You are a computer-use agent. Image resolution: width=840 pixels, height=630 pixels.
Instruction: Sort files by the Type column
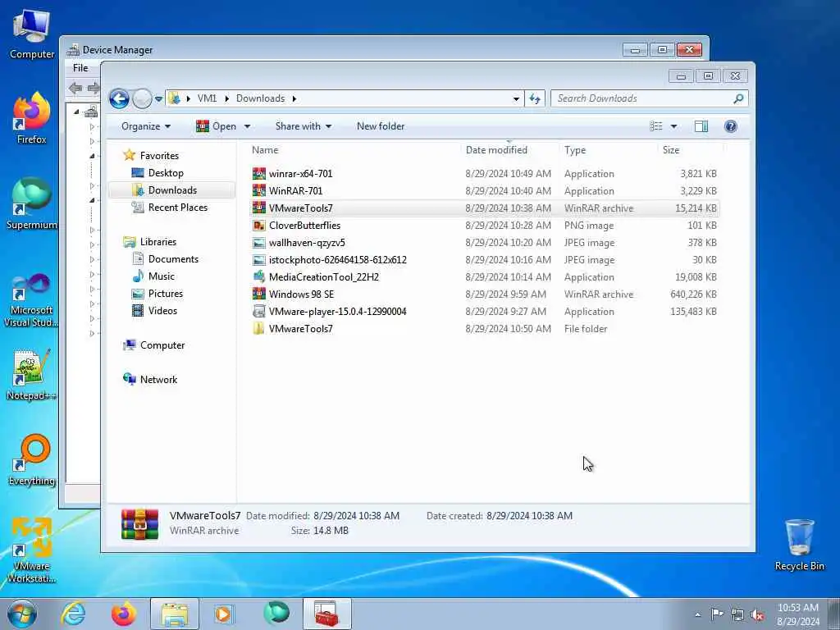pyautogui.click(x=575, y=150)
